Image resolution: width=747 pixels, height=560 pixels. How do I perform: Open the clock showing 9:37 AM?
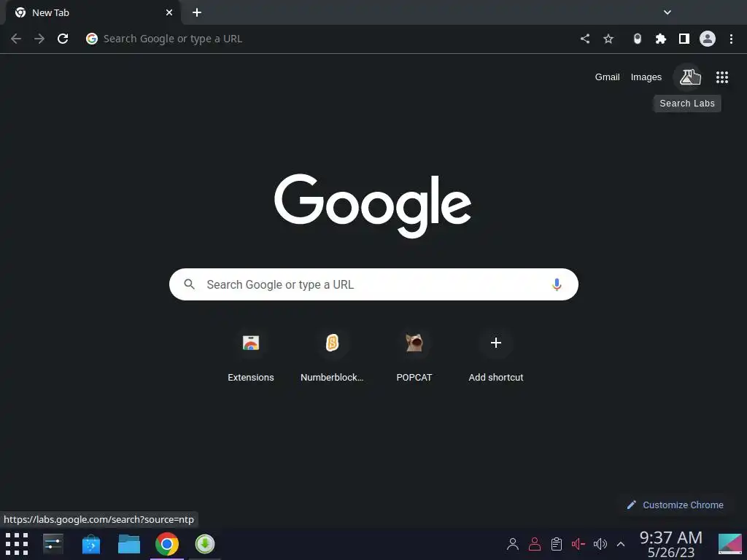point(671,544)
